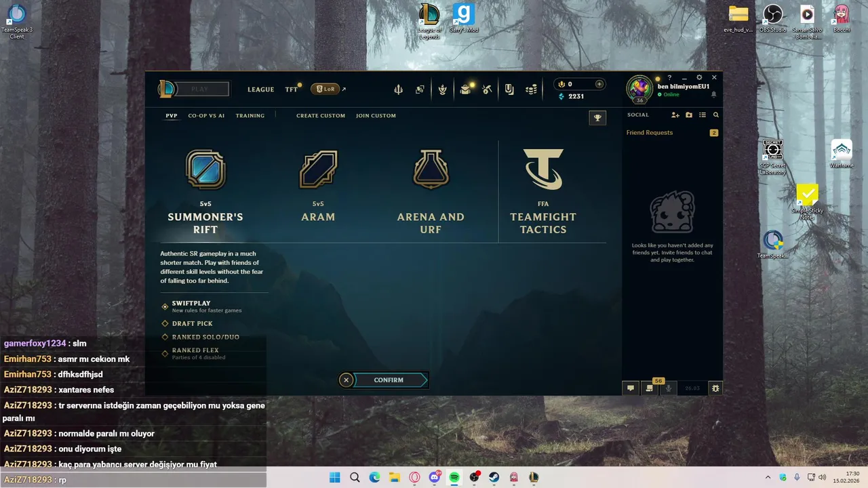Click the League logo home icon

point(165,89)
